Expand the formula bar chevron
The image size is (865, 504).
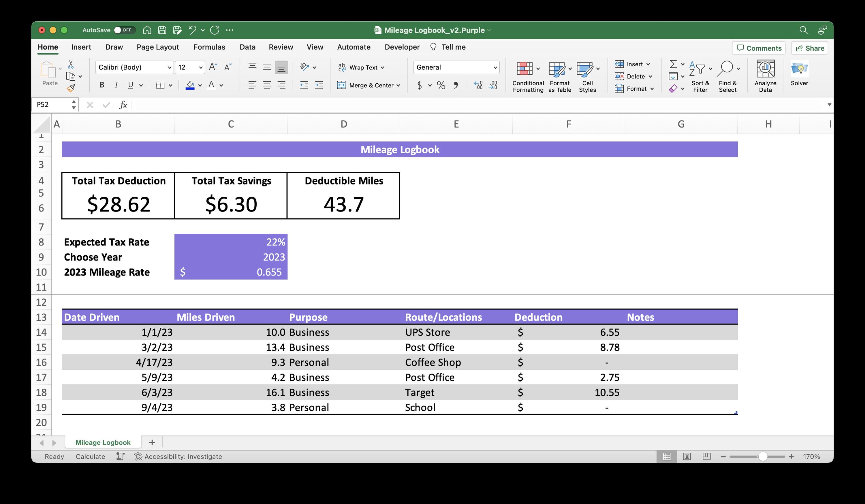829,105
